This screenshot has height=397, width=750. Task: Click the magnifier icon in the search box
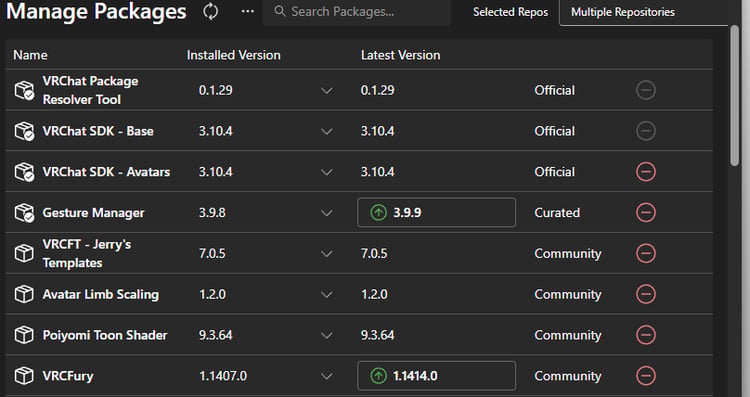[x=280, y=11]
